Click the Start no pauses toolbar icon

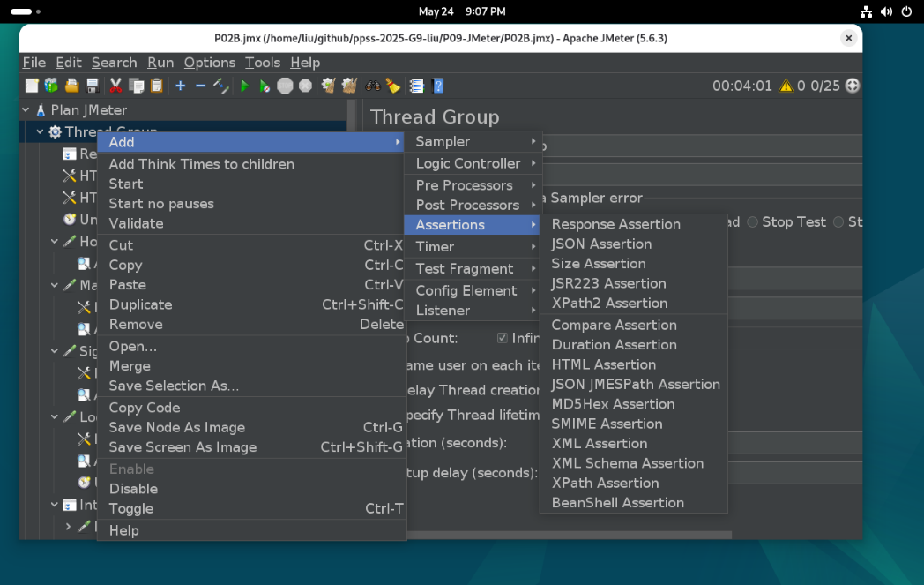coord(265,86)
